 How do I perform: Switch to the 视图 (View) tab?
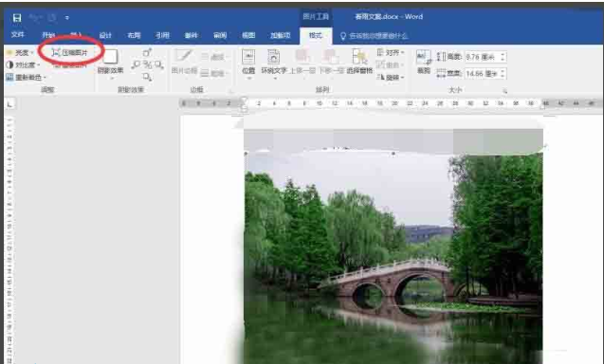[248, 35]
